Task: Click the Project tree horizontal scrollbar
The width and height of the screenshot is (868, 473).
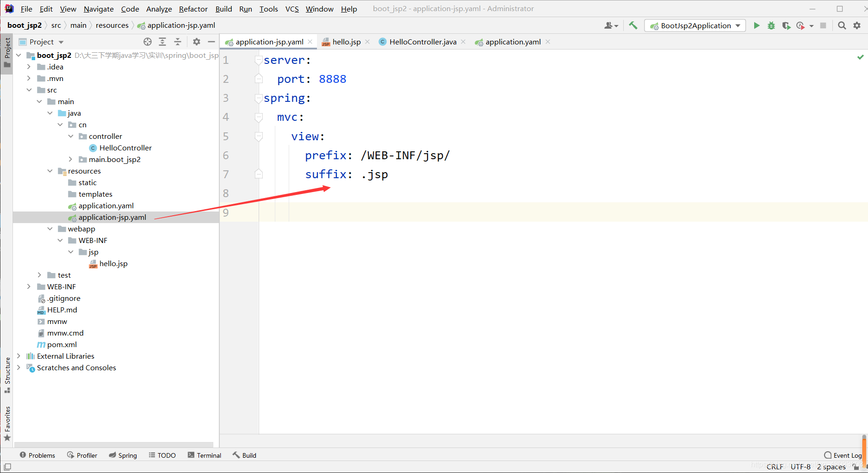Action: point(114,444)
